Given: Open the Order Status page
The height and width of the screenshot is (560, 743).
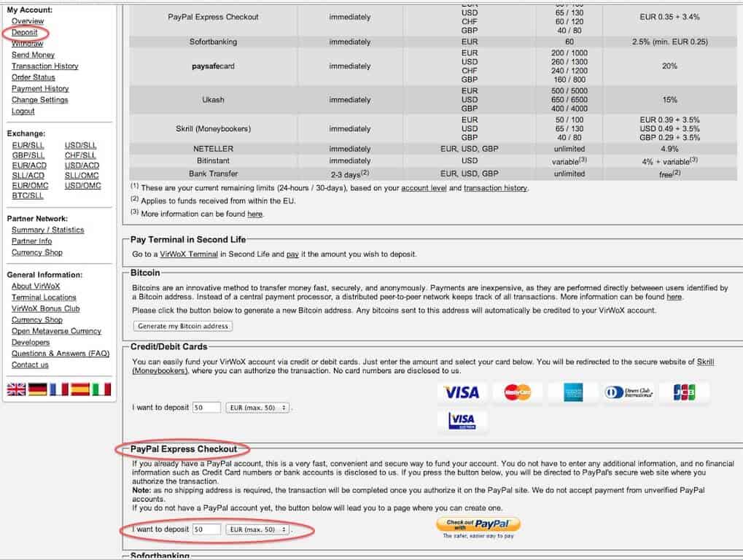Looking at the screenshot, I should pos(33,78).
